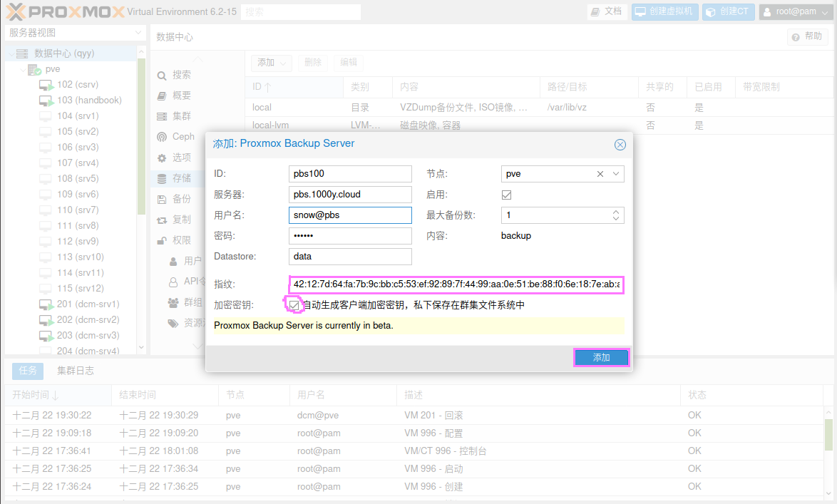Click the replication arrows icon
The image size is (837, 504).
(162, 220)
